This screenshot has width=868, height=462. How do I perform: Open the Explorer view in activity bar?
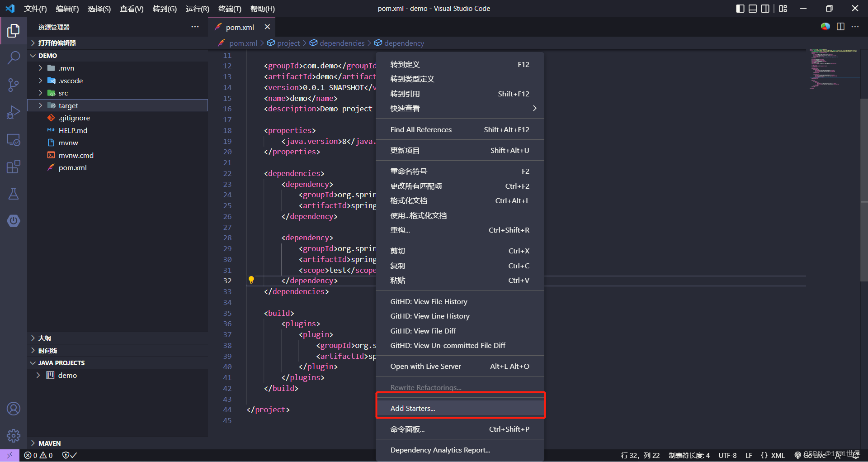(x=14, y=30)
